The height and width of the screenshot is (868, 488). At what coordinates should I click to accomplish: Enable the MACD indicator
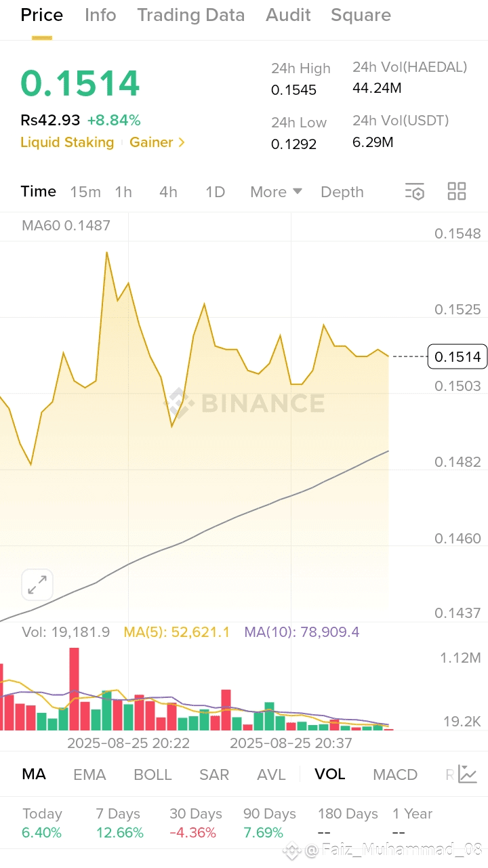(x=395, y=774)
